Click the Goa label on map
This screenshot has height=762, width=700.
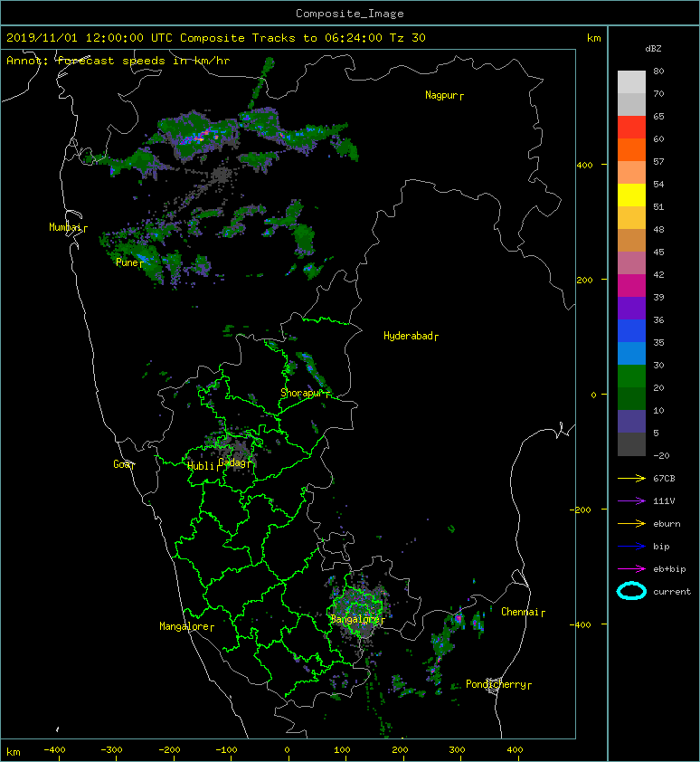point(121,464)
